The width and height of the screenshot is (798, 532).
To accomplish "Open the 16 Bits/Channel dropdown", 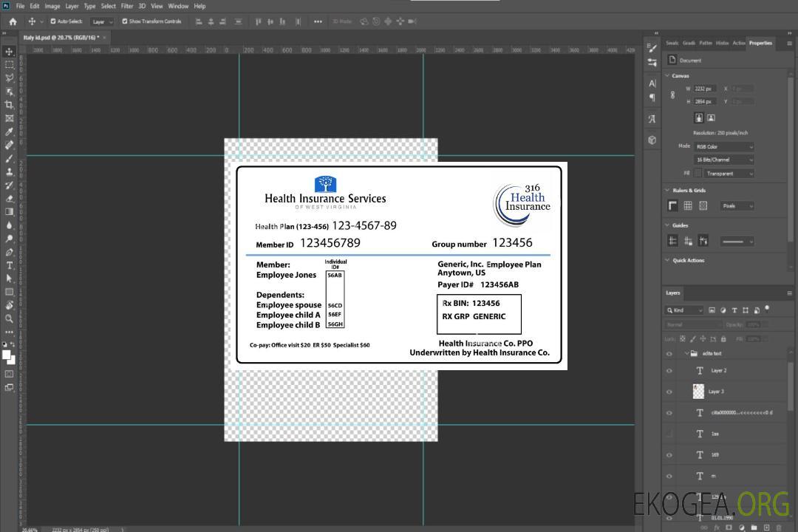I will 723,160.
